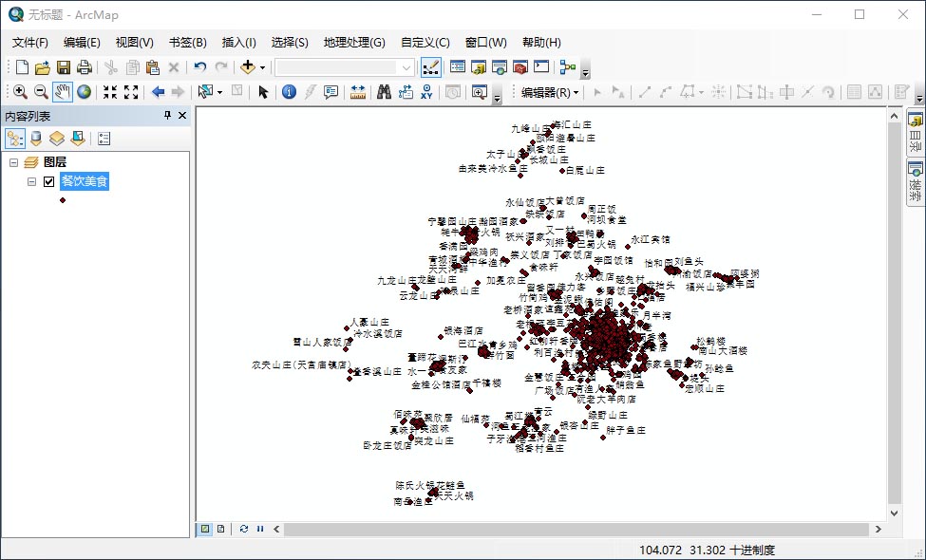Open the 书签(B) menu
The image size is (926, 560).
187,43
